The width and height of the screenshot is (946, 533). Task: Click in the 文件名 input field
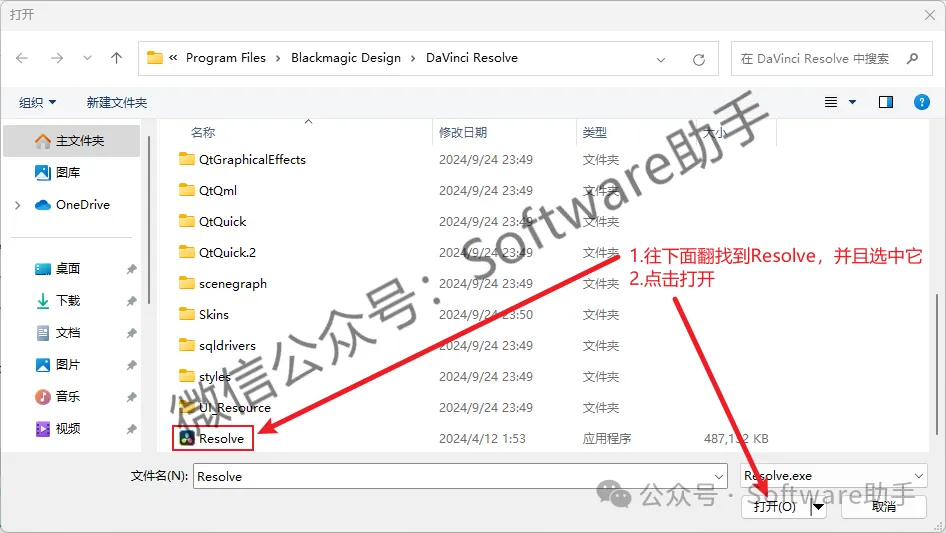click(453, 476)
